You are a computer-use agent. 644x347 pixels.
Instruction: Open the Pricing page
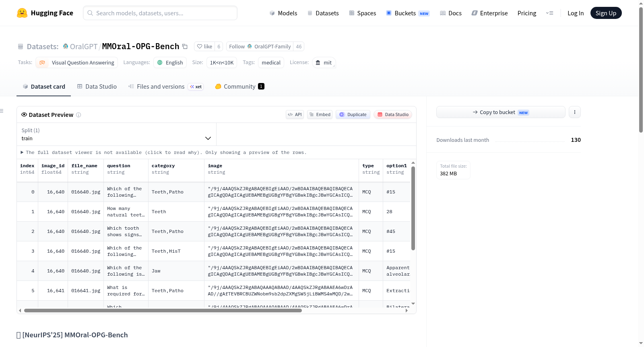tap(527, 13)
